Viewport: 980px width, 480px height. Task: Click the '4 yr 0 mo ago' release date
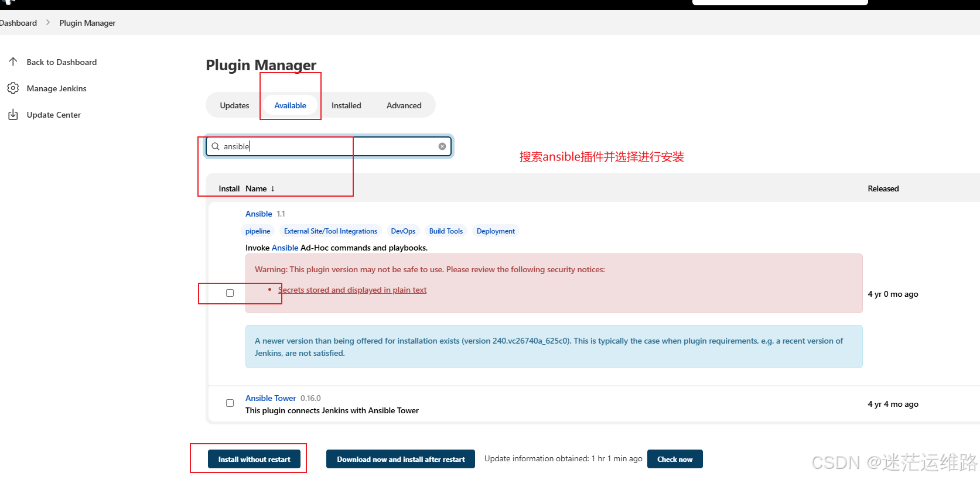point(893,294)
